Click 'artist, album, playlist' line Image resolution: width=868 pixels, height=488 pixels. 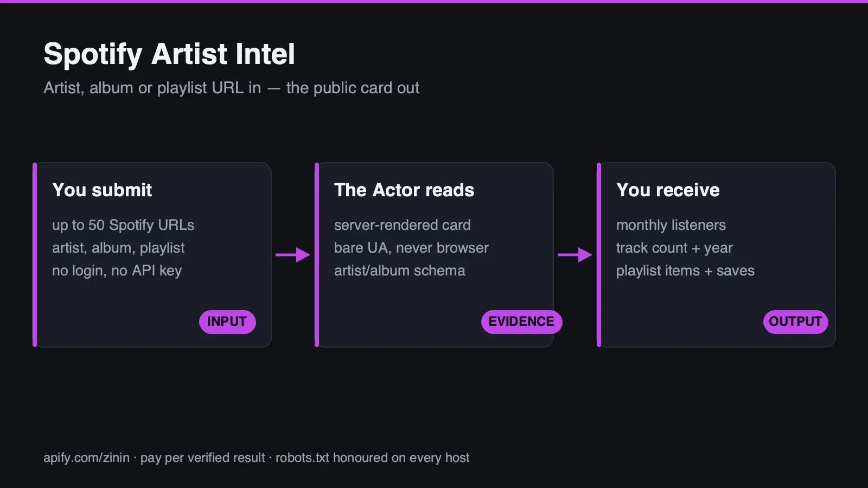(118, 248)
